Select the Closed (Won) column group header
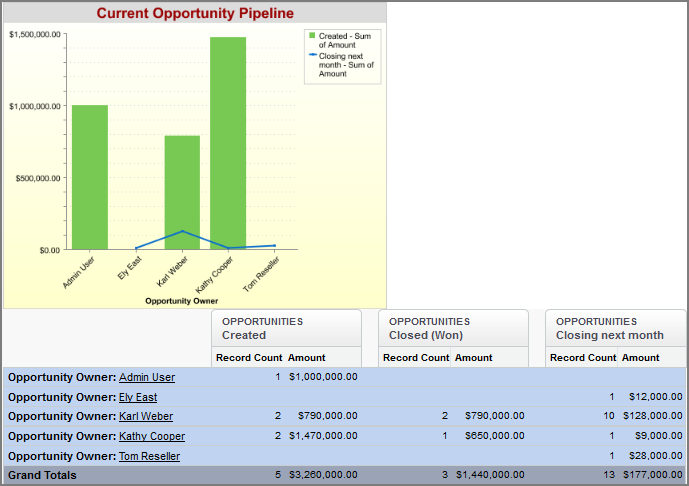 point(453,328)
